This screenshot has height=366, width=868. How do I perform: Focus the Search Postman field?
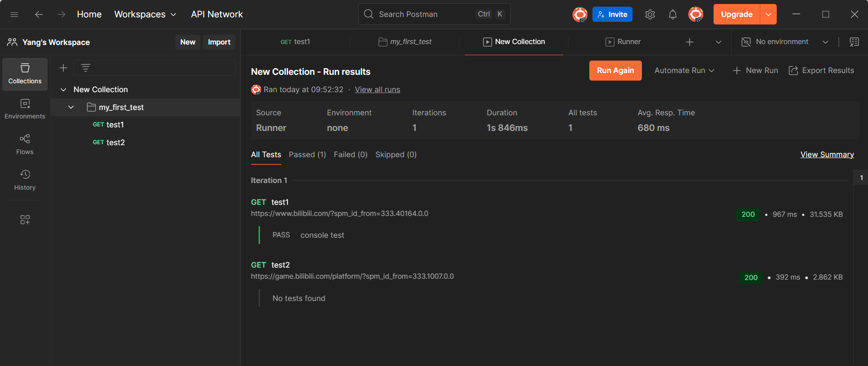tap(434, 14)
